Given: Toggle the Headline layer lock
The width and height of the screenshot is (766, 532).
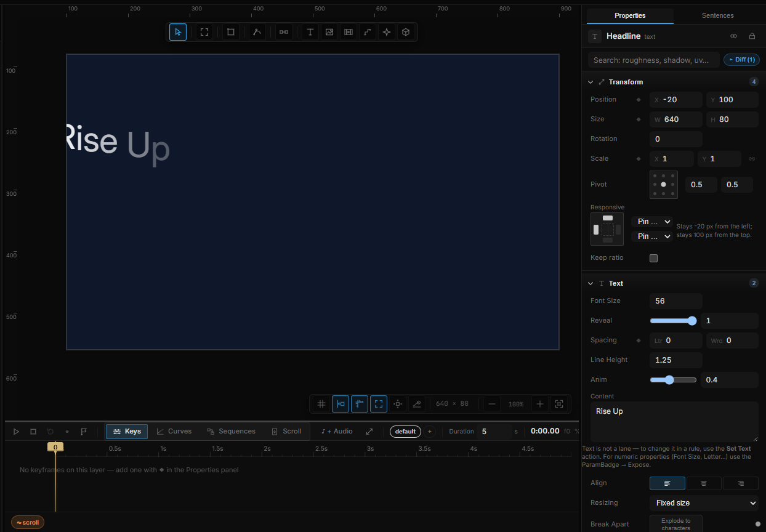Looking at the screenshot, I should point(752,36).
